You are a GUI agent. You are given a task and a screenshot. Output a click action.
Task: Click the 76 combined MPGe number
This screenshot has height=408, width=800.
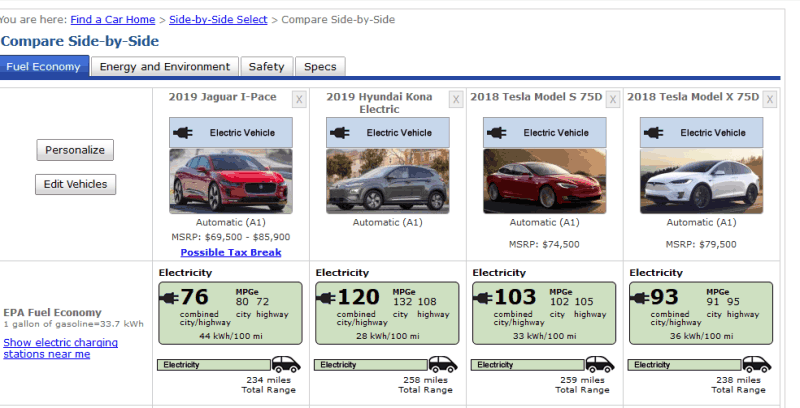tap(194, 297)
